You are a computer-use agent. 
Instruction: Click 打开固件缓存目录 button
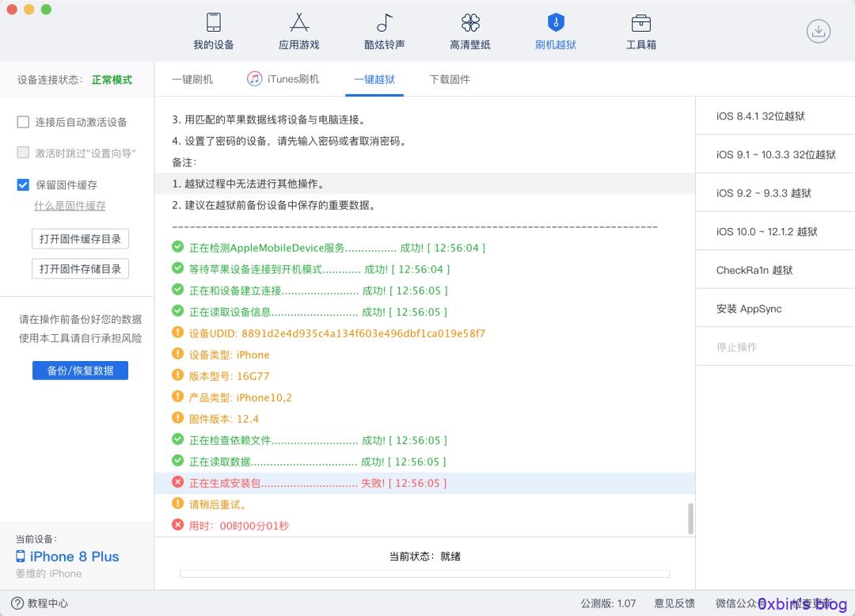pos(80,239)
